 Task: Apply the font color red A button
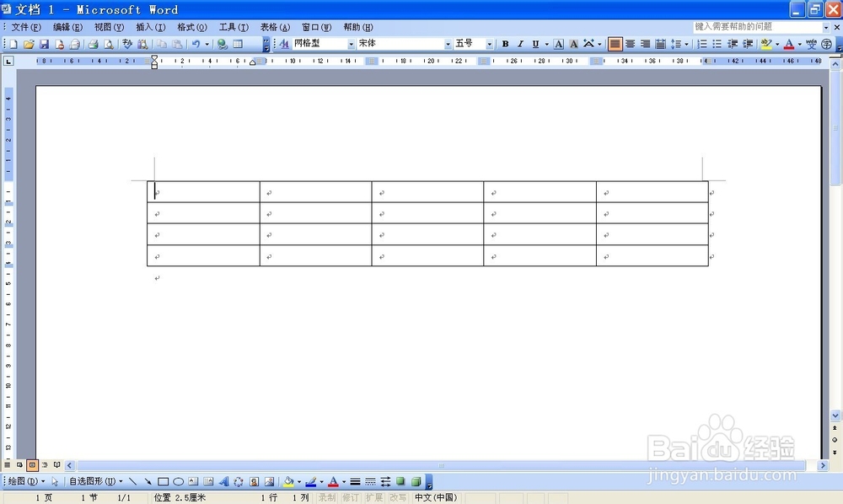[x=789, y=44]
